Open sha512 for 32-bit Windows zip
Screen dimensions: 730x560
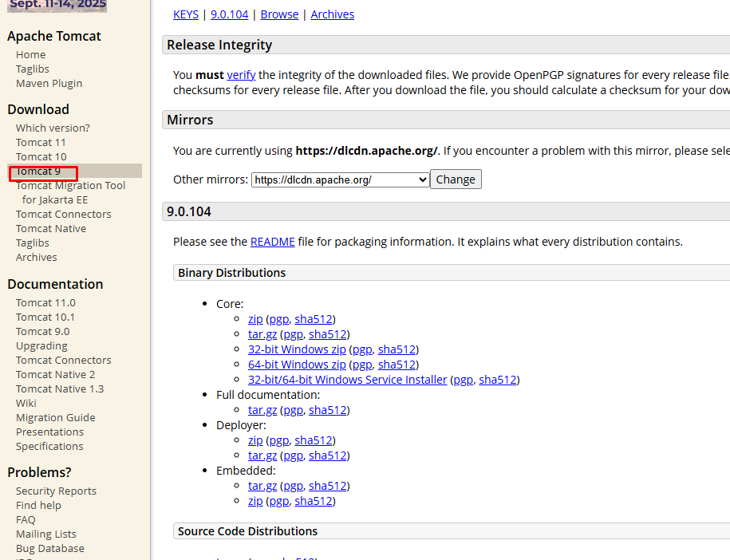pyautogui.click(x=397, y=349)
